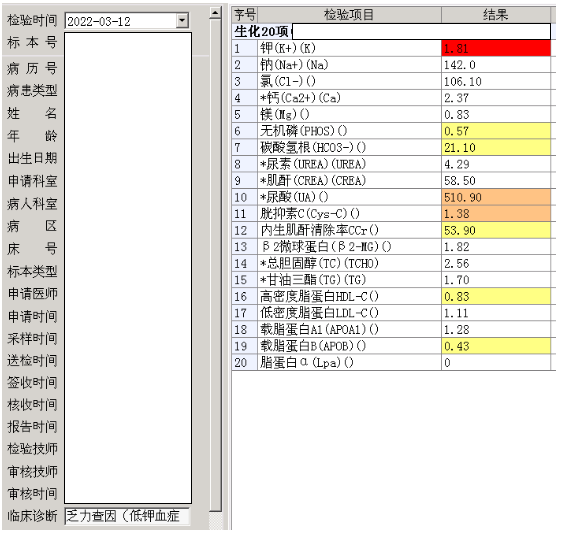Click the 序号 column header

245,15
